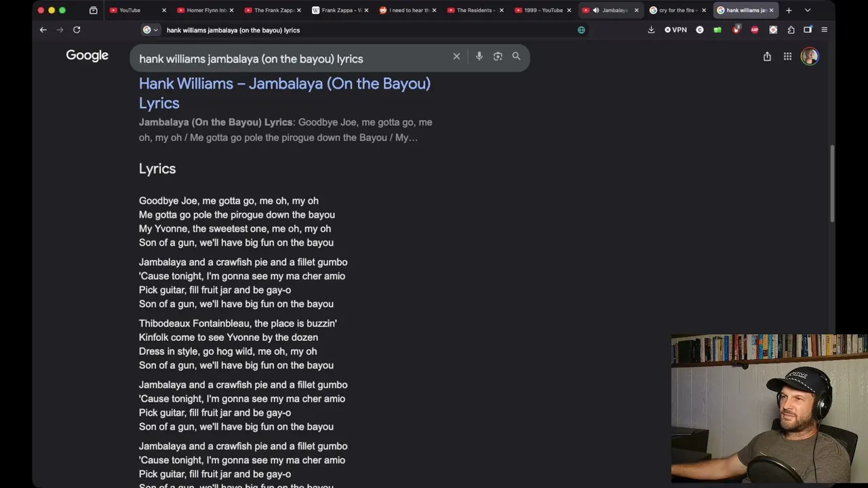This screenshot has width=868, height=488.
Task: Open the Google apps grid
Action: (x=787, y=57)
